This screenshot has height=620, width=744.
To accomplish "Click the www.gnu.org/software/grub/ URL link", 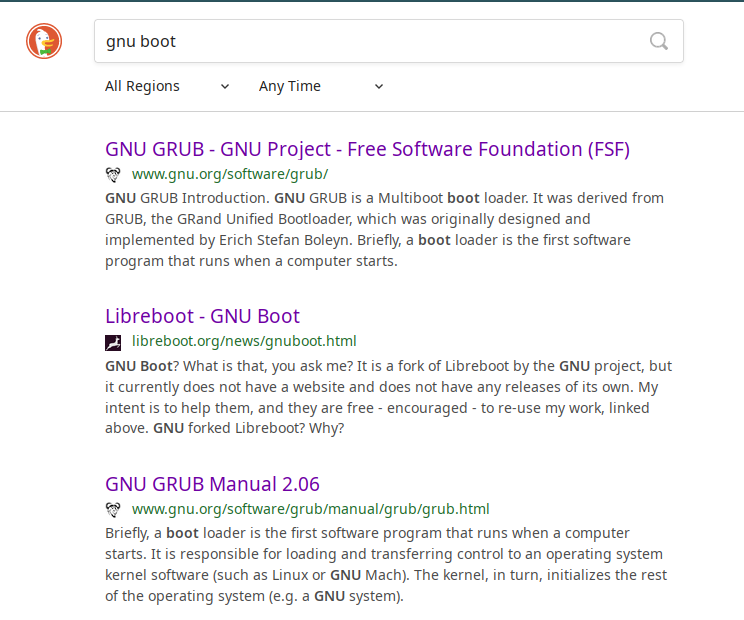I will coord(229,174).
